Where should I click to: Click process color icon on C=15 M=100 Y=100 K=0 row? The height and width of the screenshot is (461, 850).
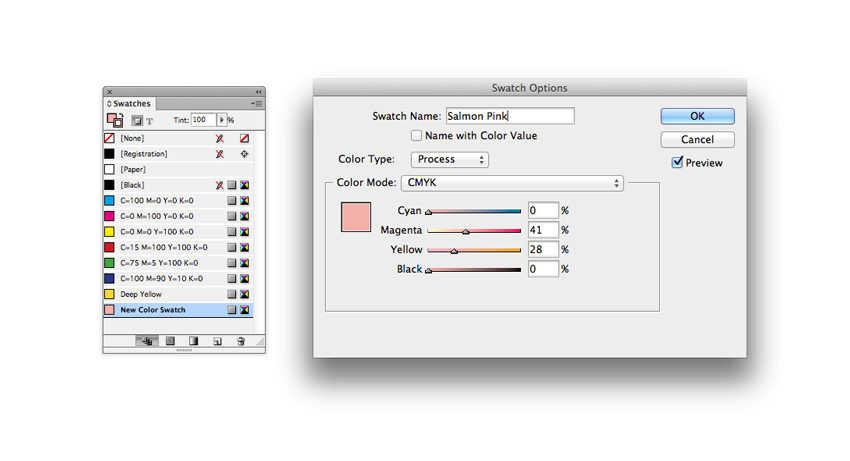coord(231,248)
